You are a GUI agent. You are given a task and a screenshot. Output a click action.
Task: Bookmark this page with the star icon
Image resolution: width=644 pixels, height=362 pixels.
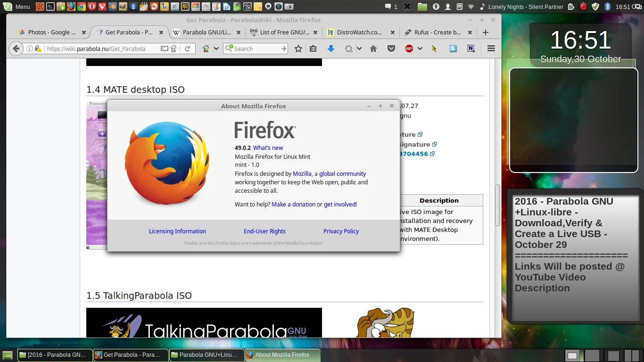[298, 49]
